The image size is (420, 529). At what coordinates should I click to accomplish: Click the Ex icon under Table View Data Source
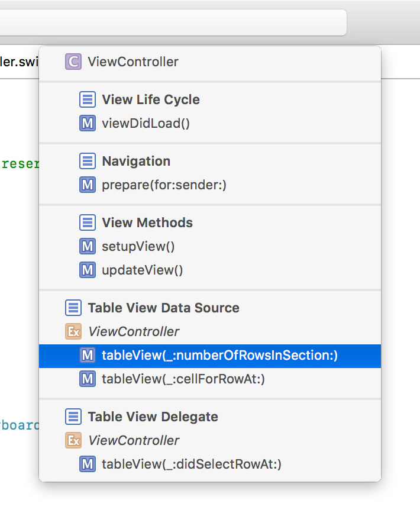(x=73, y=331)
